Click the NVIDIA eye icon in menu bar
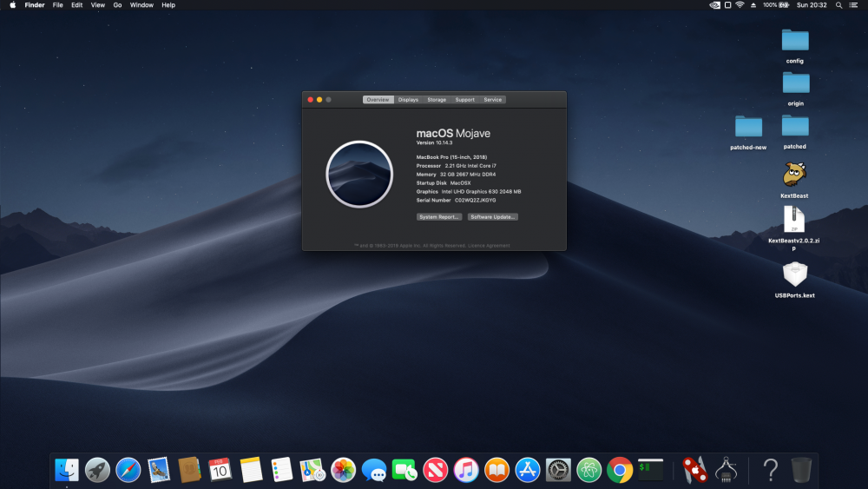This screenshot has width=868, height=489. coord(714,5)
